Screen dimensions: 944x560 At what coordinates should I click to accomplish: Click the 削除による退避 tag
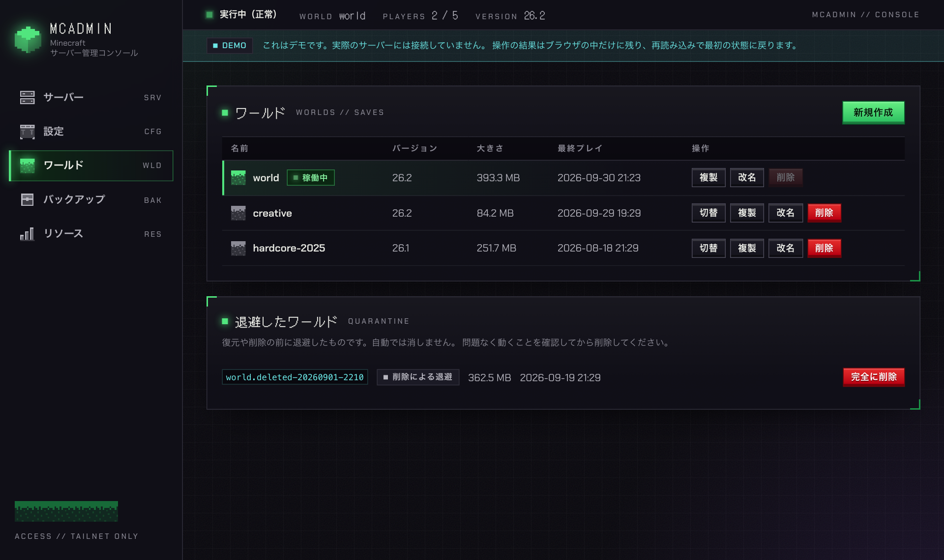coord(418,377)
